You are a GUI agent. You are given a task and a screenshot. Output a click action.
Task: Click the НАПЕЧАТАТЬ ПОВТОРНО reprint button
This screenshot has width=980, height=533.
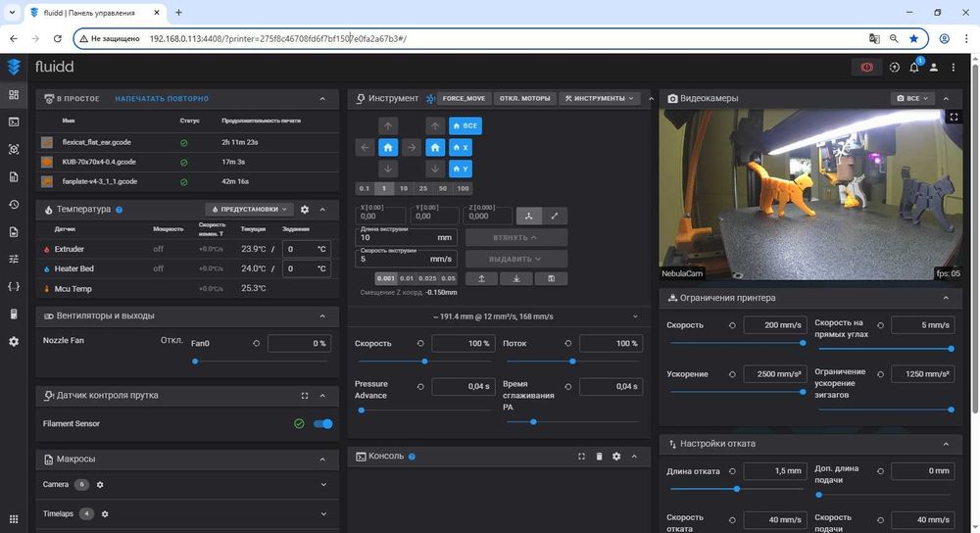[162, 99]
